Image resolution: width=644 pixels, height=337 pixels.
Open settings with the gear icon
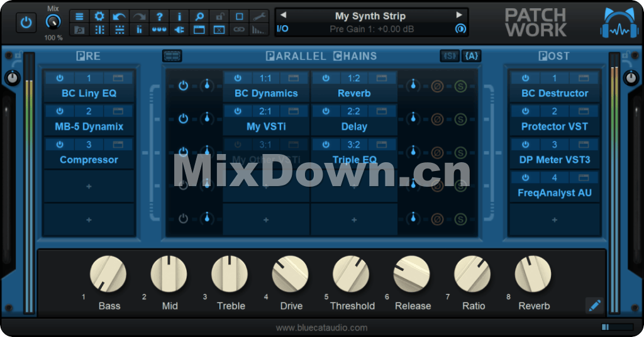coord(99,16)
